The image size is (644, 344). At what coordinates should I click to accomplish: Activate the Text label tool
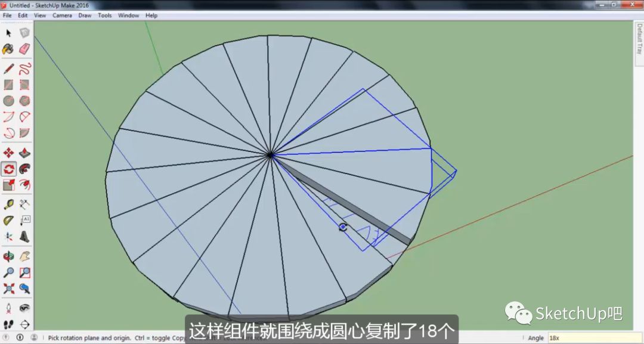[x=24, y=221]
